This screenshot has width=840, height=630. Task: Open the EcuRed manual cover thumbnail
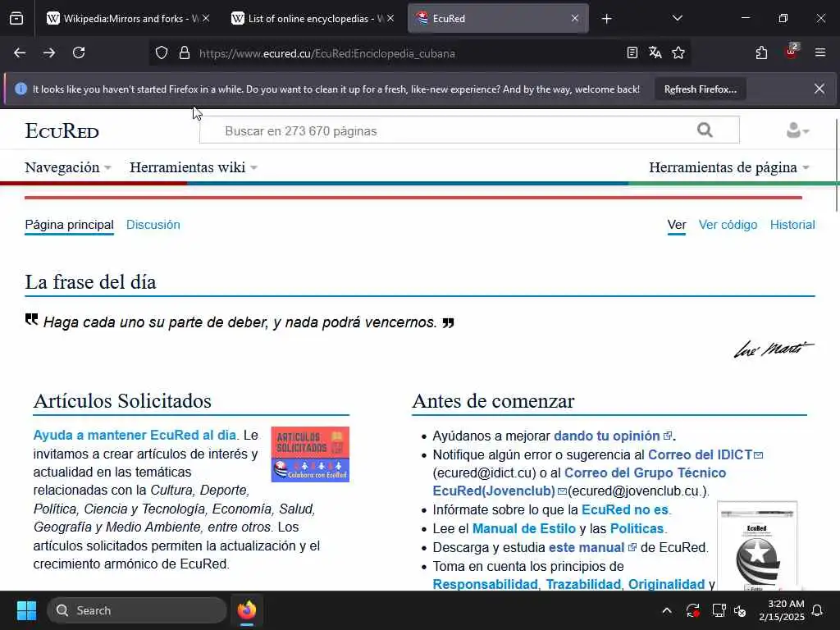tap(757, 546)
